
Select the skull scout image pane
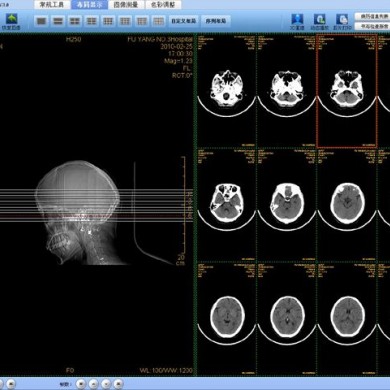click(x=97, y=204)
